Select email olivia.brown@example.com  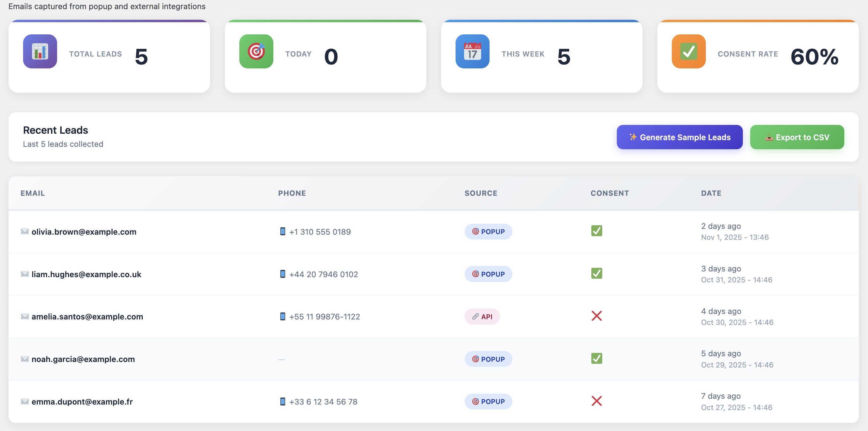(x=84, y=232)
